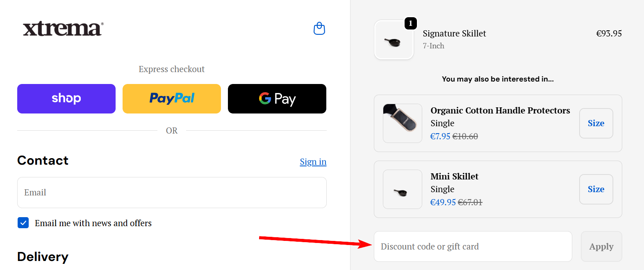The width and height of the screenshot is (644, 270).
Task: Expand the Mini Skillet size chooser
Action: (596, 189)
